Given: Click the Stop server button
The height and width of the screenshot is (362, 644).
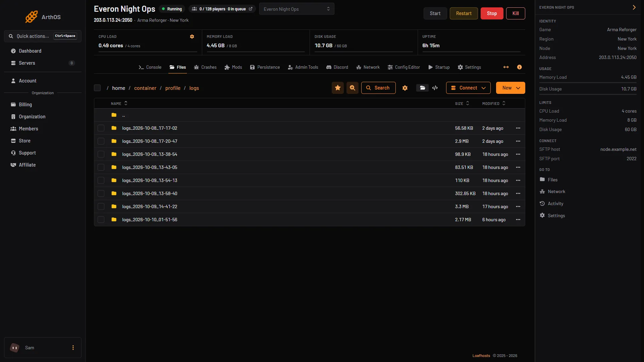Looking at the screenshot, I should click(x=492, y=13).
